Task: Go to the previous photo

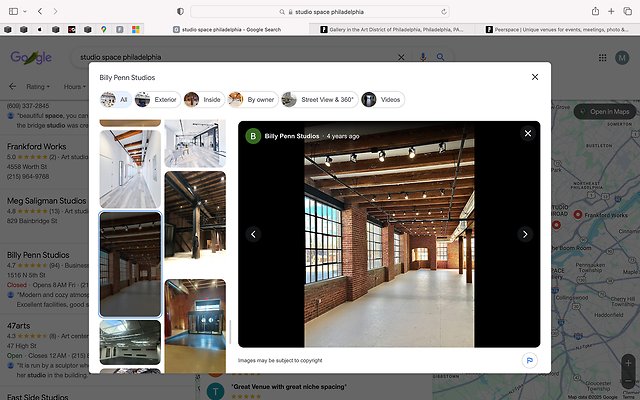Action: [253, 234]
